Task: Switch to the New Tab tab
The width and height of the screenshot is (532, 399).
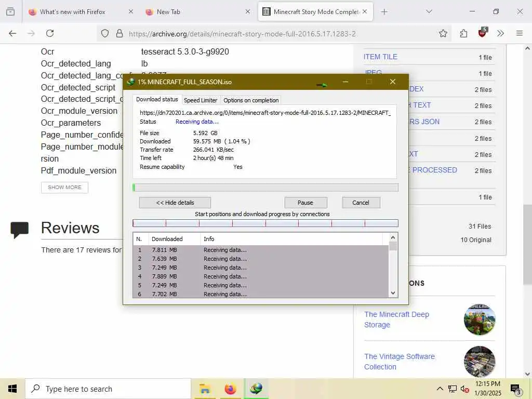Action: click(x=198, y=12)
